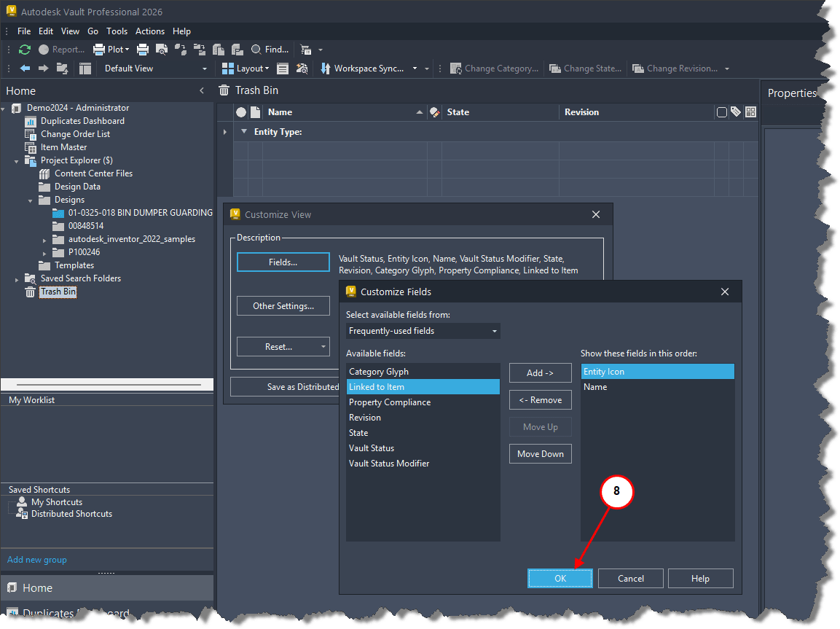The width and height of the screenshot is (840, 629).
Task: Click the toolbar customize list icon next to Find
Action: 306,50
